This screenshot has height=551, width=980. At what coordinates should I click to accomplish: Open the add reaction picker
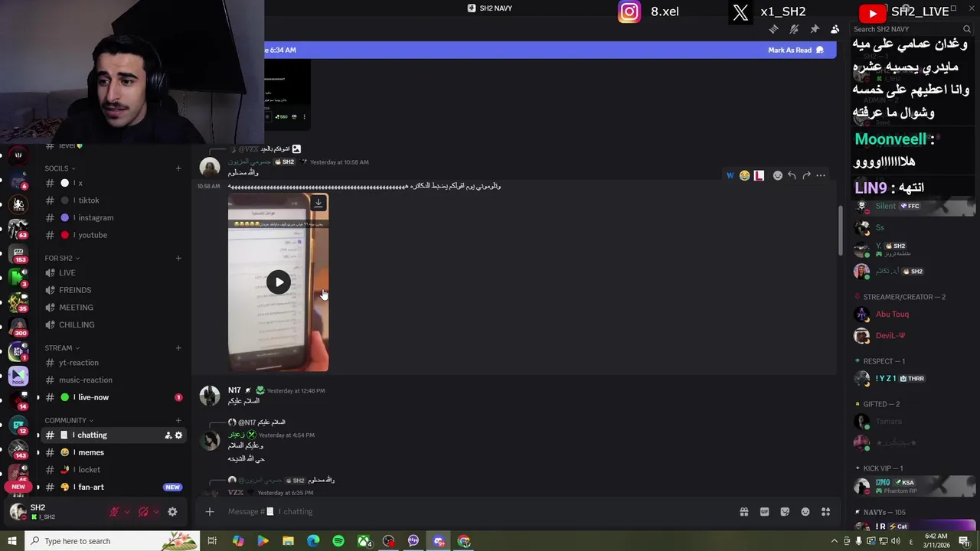coord(778,175)
